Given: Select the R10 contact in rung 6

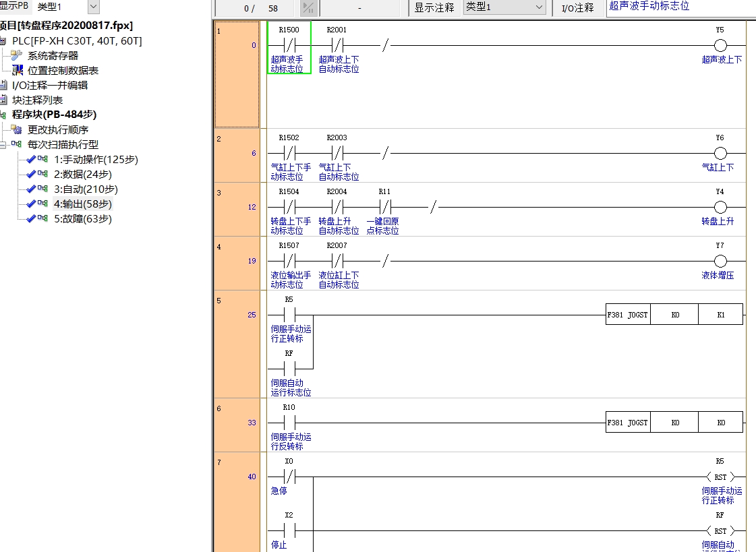Looking at the screenshot, I should click(x=289, y=423).
